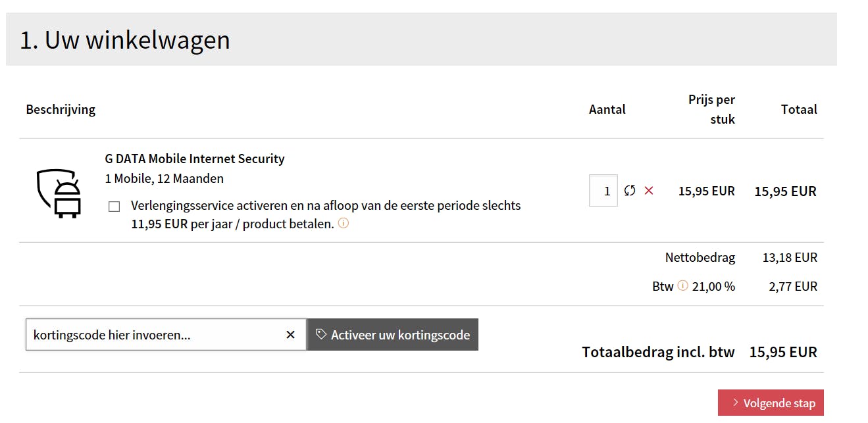868x423 pixels.
Task: Update quantity with the refresh arrows icon
Action: coord(630,191)
